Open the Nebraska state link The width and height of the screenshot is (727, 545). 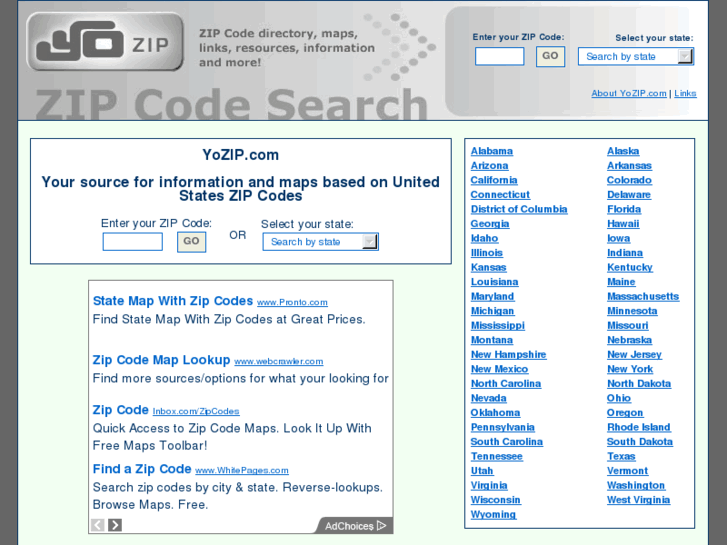[x=630, y=340]
